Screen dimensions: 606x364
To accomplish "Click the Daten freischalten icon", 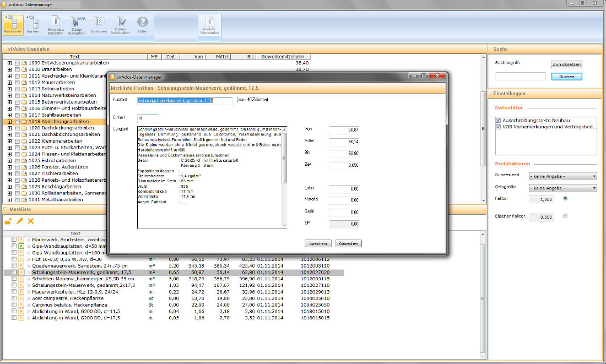I will tap(121, 24).
